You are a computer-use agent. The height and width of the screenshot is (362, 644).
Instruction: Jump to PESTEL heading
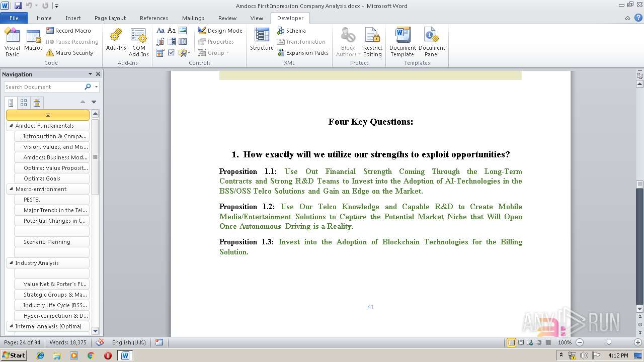pyautogui.click(x=52, y=200)
